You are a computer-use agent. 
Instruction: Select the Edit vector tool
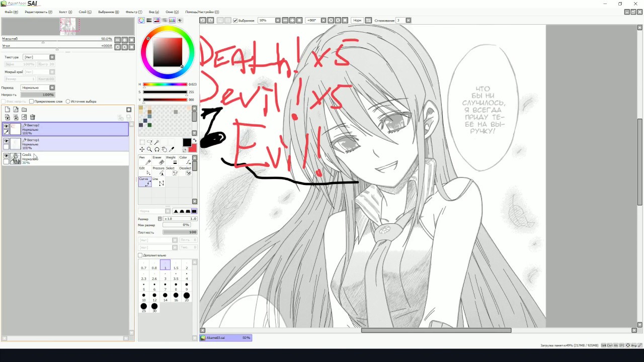pyautogui.click(x=145, y=171)
